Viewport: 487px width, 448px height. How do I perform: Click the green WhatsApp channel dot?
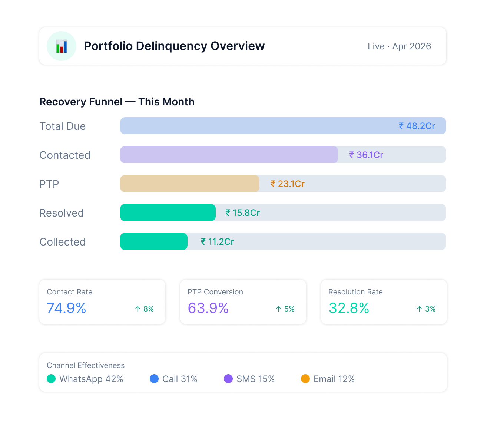point(51,379)
